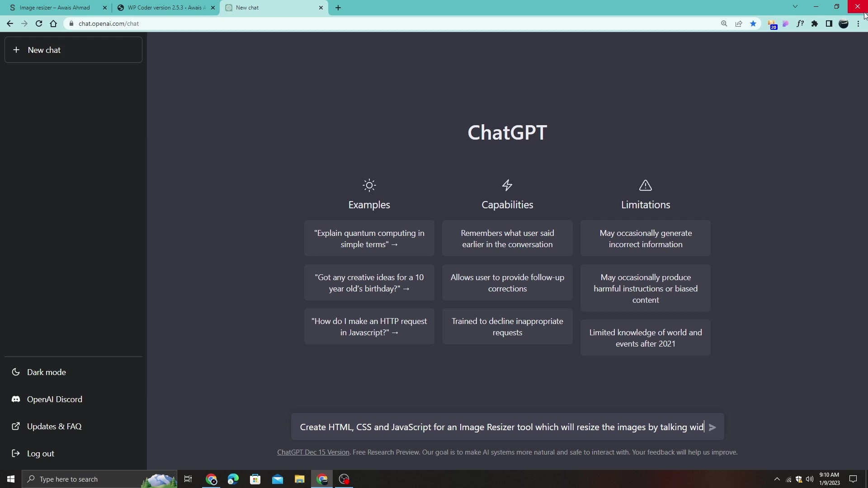Open the Chrome three-dot menu
868x488 pixels.
[x=859, y=24]
